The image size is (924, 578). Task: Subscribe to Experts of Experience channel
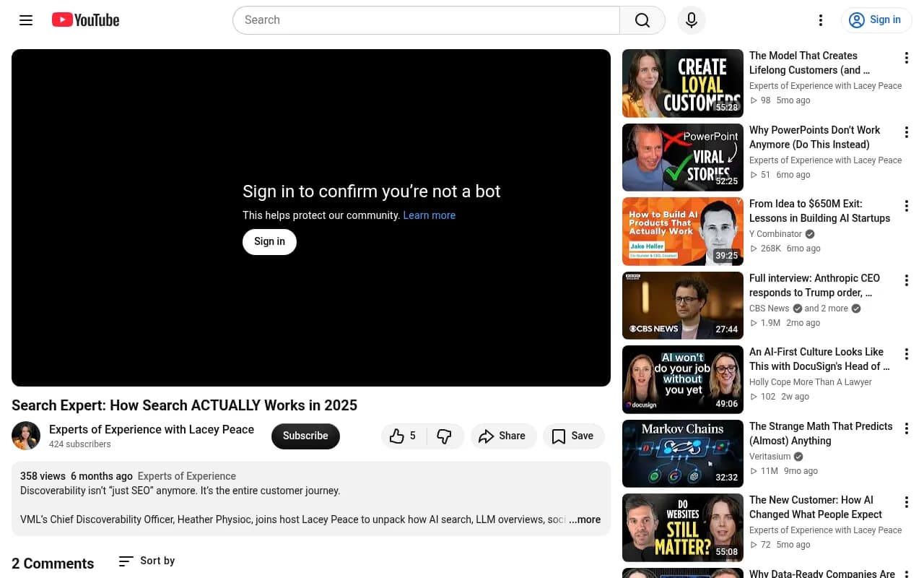(x=305, y=436)
